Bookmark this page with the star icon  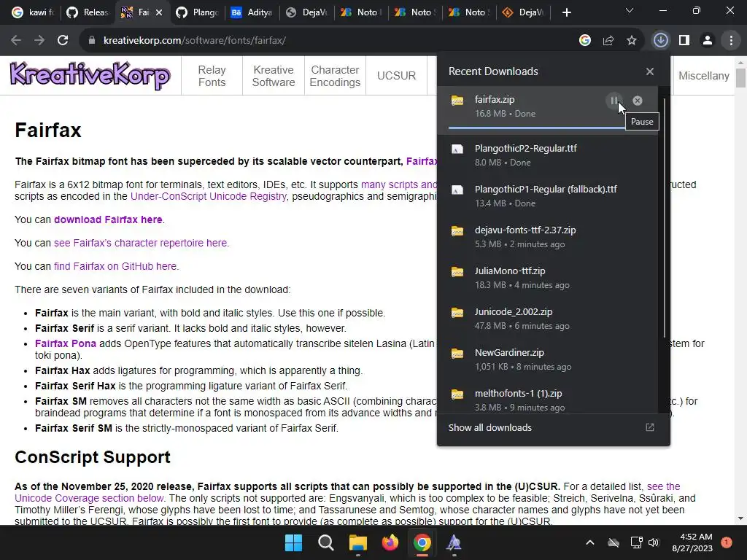(632, 41)
